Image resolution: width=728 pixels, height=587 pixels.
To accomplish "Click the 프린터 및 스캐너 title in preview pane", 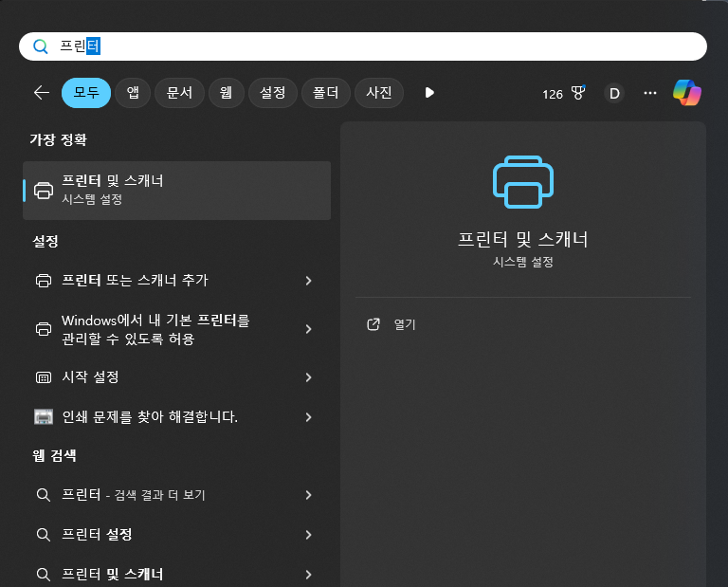I will pyautogui.click(x=523, y=240).
